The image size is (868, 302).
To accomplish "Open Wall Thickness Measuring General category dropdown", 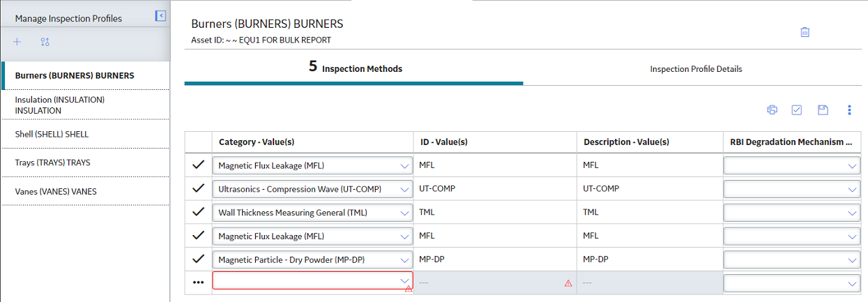I will [x=313, y=212].
